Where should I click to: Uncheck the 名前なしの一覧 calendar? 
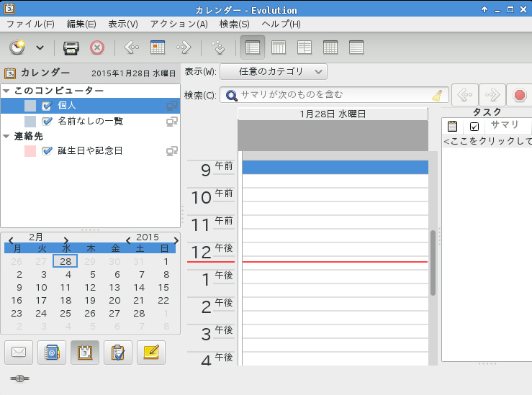[48, 122]
